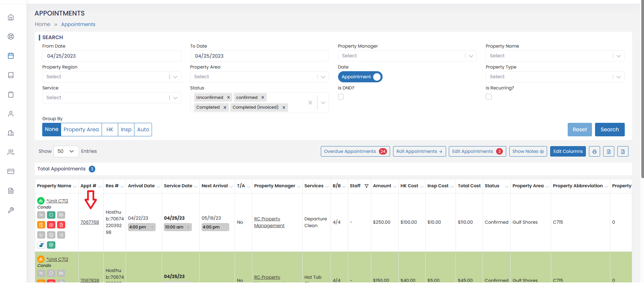
Task: Select the Property Area group-by tab
Action: tap(81, 130)
